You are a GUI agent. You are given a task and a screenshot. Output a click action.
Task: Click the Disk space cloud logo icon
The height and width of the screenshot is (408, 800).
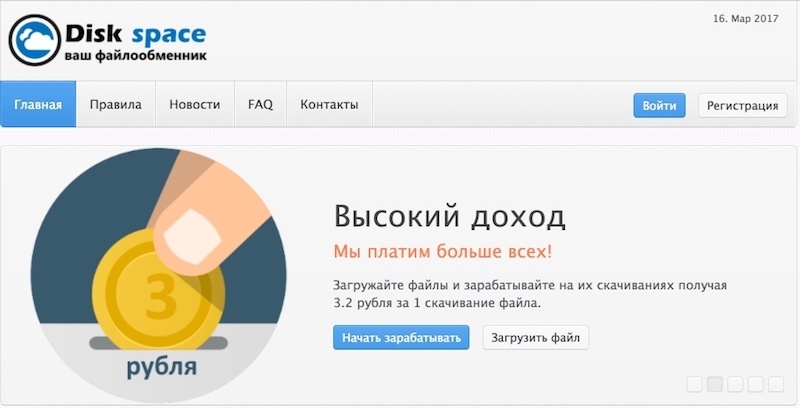pyautogui.click(x=35, y=40)
